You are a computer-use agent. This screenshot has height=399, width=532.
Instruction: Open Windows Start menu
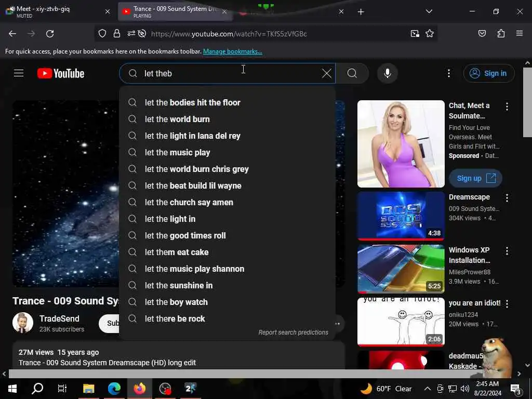[x=12, y=389]
